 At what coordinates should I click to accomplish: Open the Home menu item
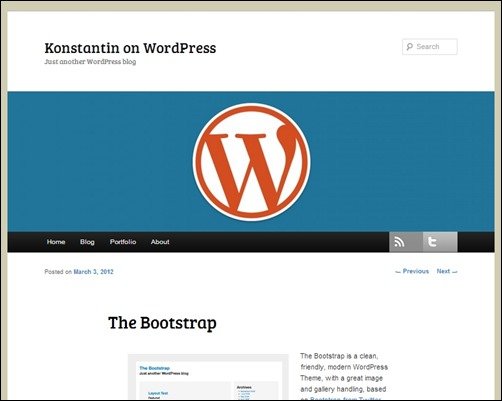coord(56,242)
